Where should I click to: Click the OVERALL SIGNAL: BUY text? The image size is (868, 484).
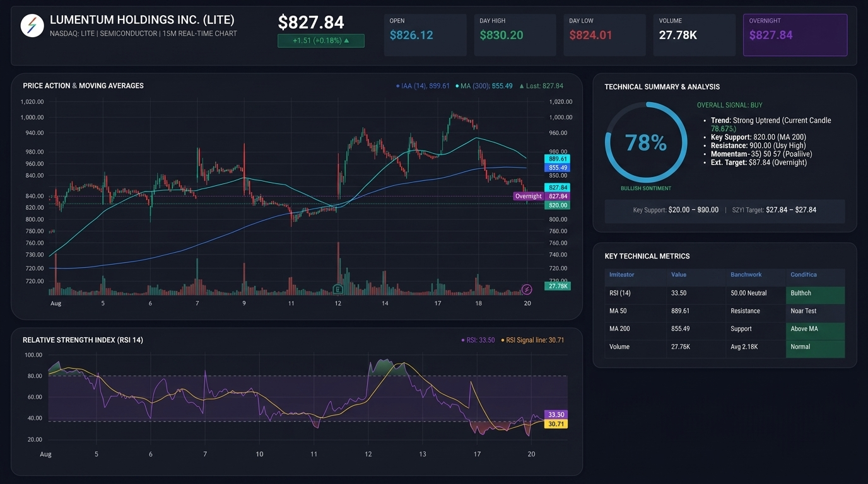[x=730, y=105]
